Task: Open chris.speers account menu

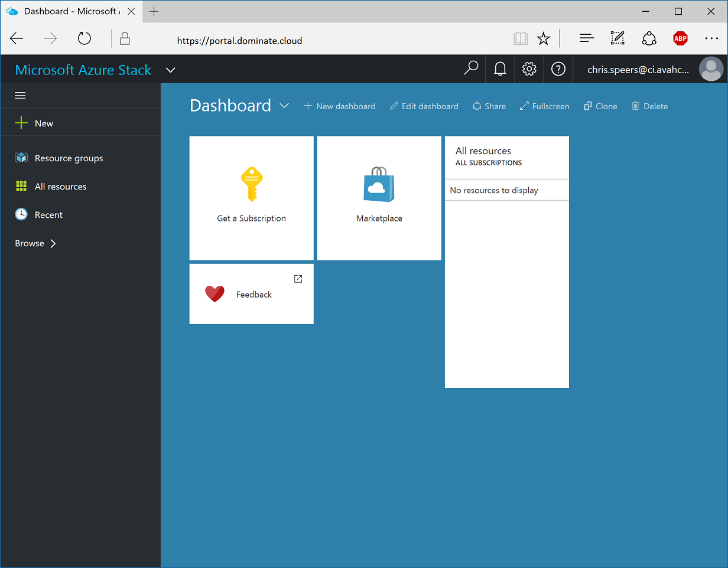Action: 638,70
